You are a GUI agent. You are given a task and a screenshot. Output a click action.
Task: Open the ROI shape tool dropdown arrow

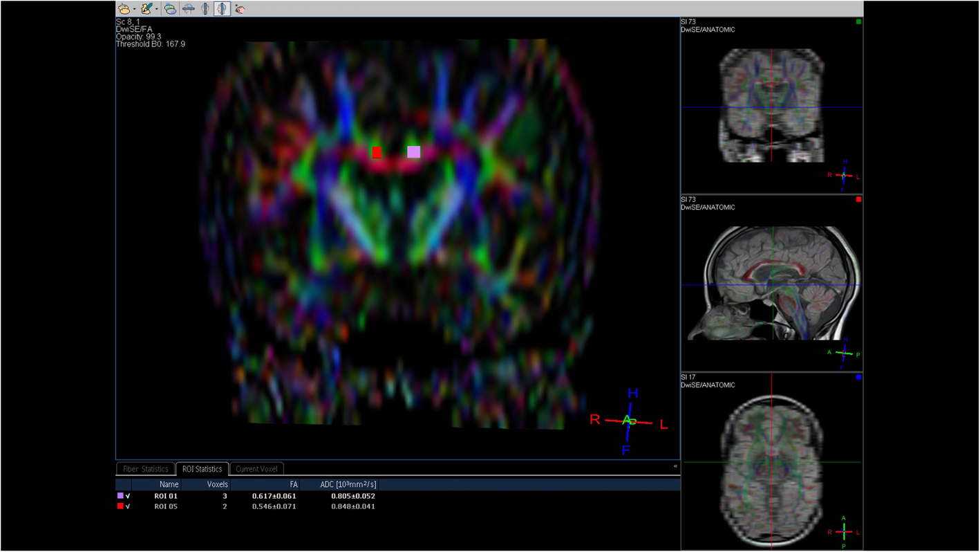(x=134, y=10)
